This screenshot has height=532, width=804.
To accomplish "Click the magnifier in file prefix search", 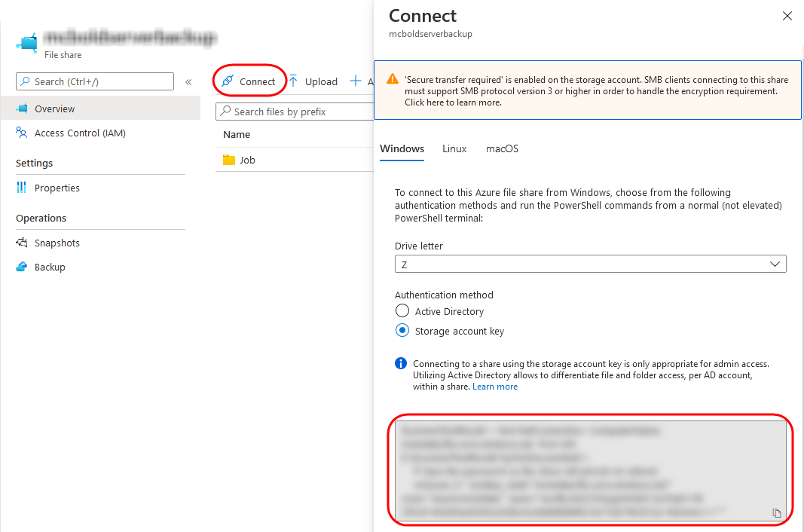I will (225, 112).
